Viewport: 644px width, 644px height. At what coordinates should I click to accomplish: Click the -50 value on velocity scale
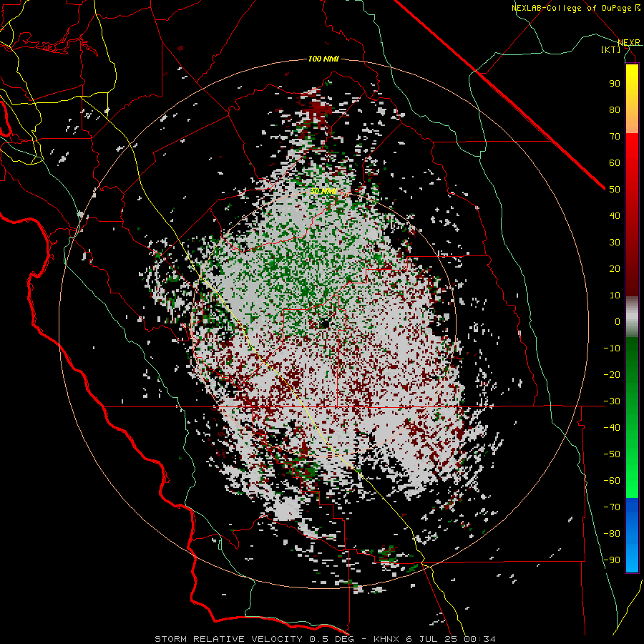612,454
